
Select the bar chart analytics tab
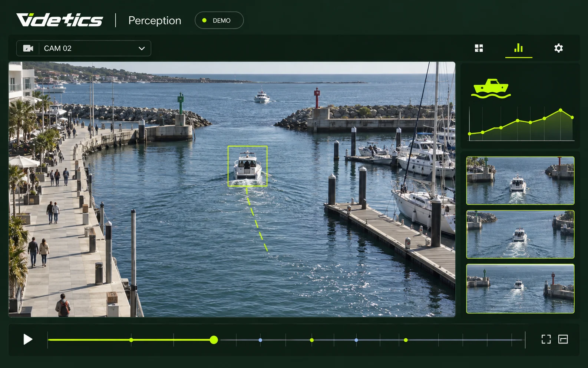[519, 48]
